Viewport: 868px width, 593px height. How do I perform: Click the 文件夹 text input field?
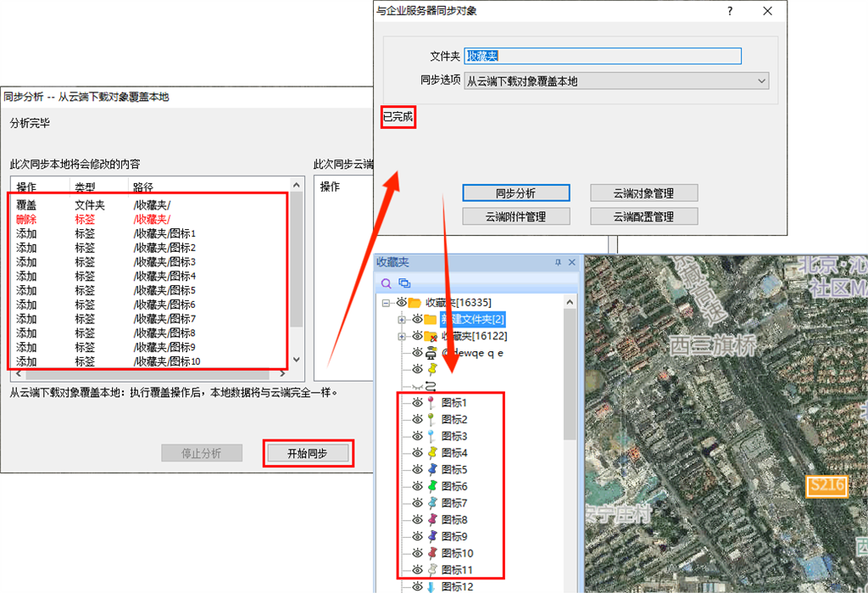[602, 56]
